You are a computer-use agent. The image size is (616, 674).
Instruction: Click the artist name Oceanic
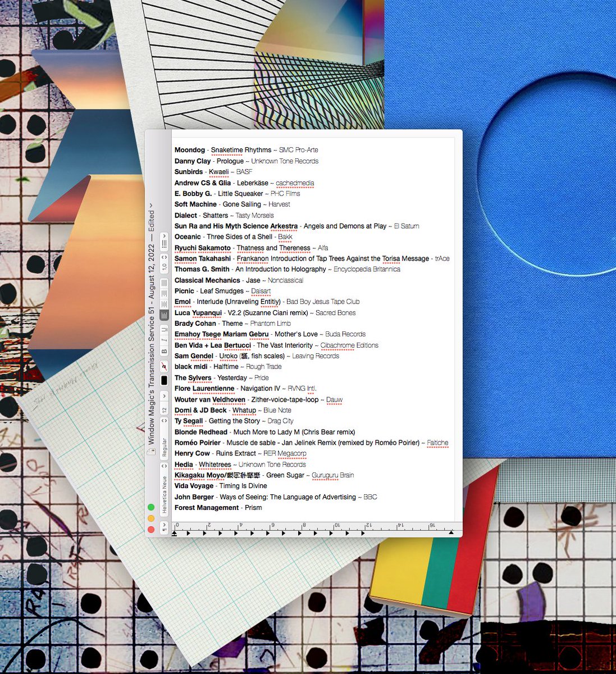188,237
